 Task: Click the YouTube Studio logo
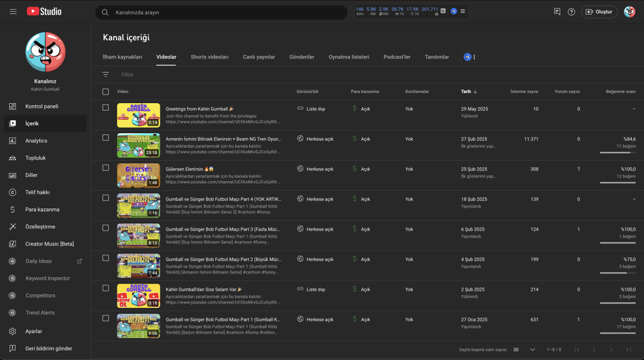[x=44, y=11]
